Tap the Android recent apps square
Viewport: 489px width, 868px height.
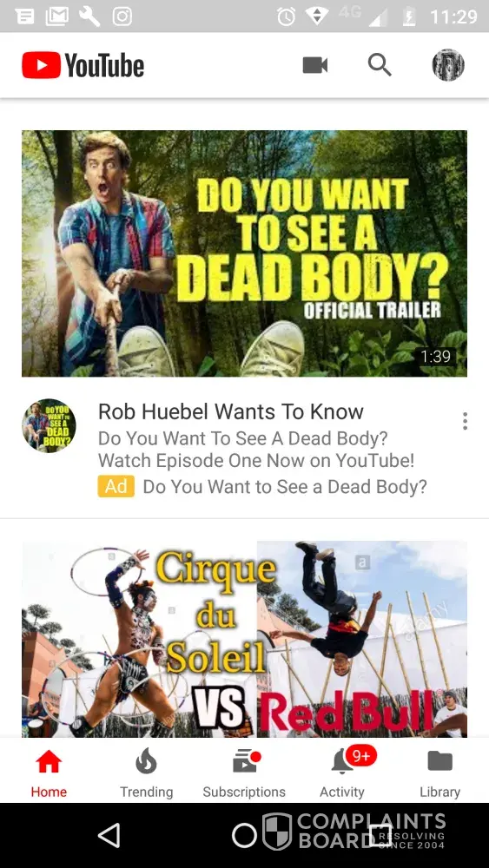[380, 835]
